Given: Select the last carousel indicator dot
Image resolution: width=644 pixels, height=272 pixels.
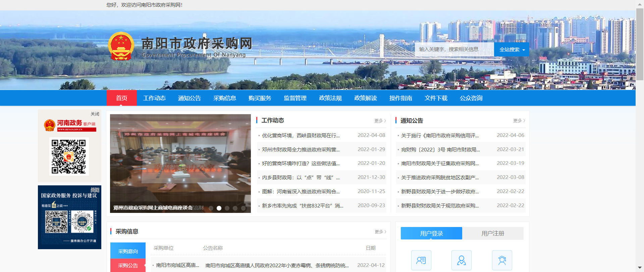Looking at the screenshot, I should 243,208.
